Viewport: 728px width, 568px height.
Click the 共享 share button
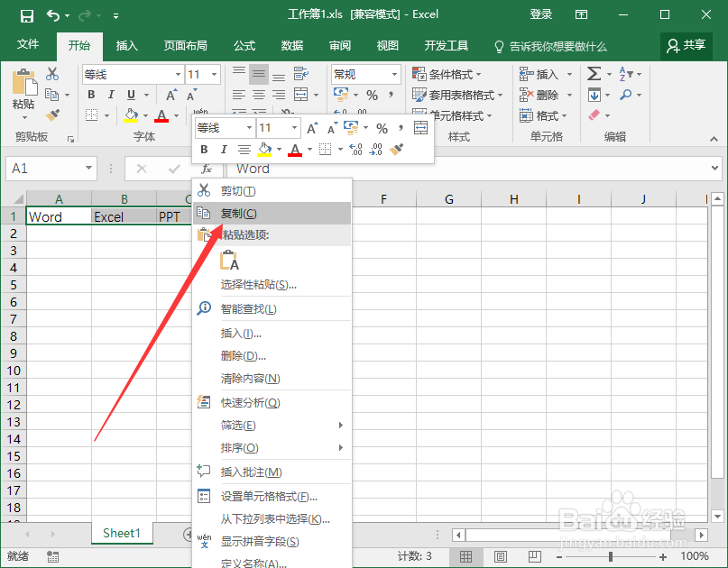(x=687, y=45)
